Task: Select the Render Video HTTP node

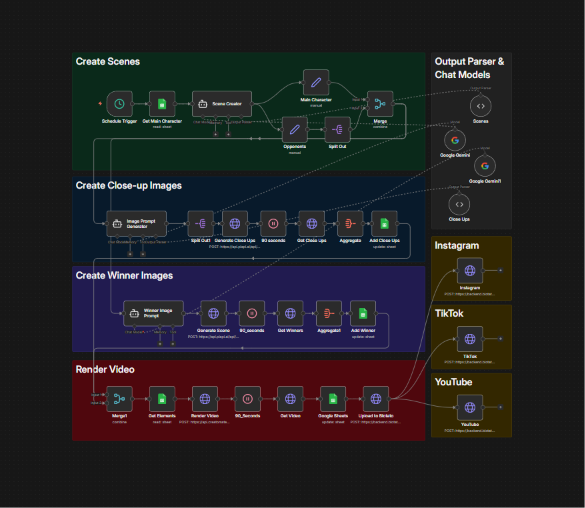Action: 205,399
